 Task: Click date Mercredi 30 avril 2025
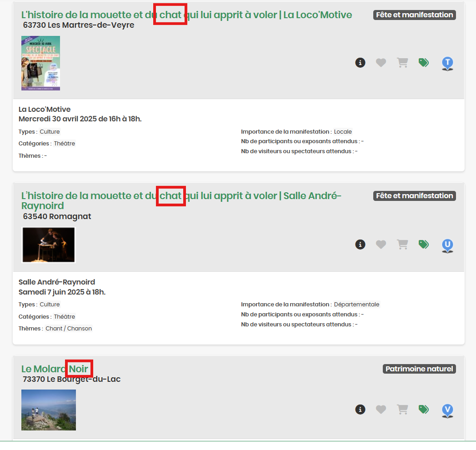(58, 119)
